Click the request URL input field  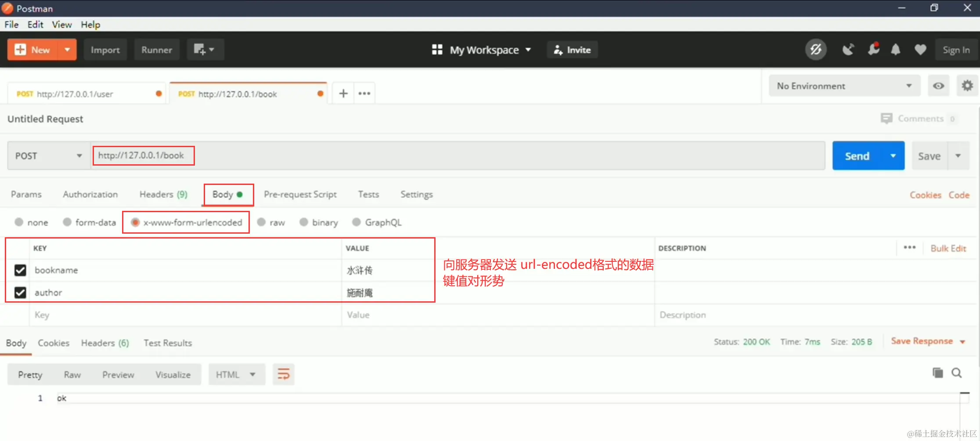tap(458, 155)
